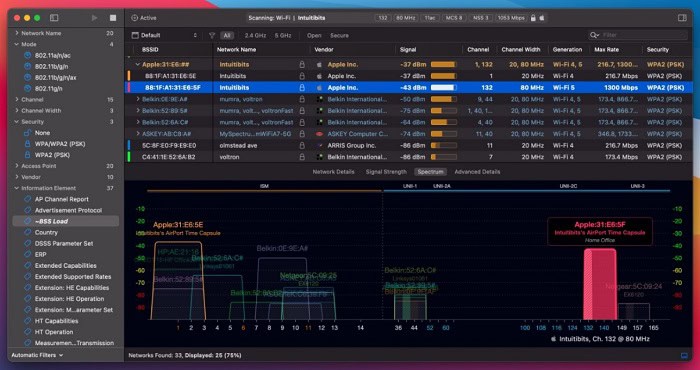
Task: Click lock icon beside WPA2 (PSK) filter
Action: point(28,155)
